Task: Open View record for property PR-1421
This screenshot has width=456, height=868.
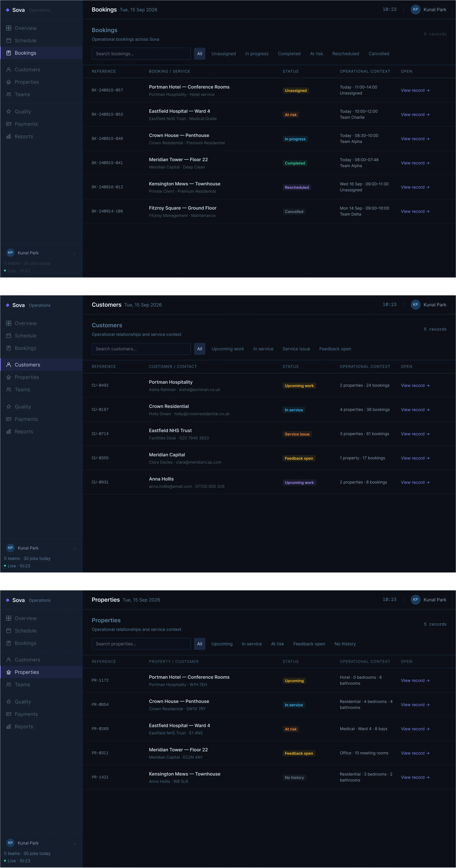Action: tap(415, 778)
